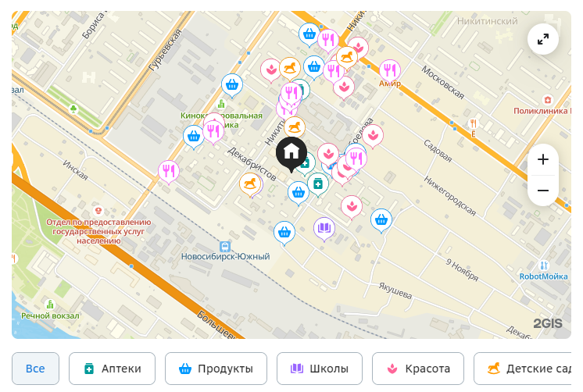Filter map by Аптеки
This screenshot has height=392, width=583.
pyautogui.click(x=112, y=369)
